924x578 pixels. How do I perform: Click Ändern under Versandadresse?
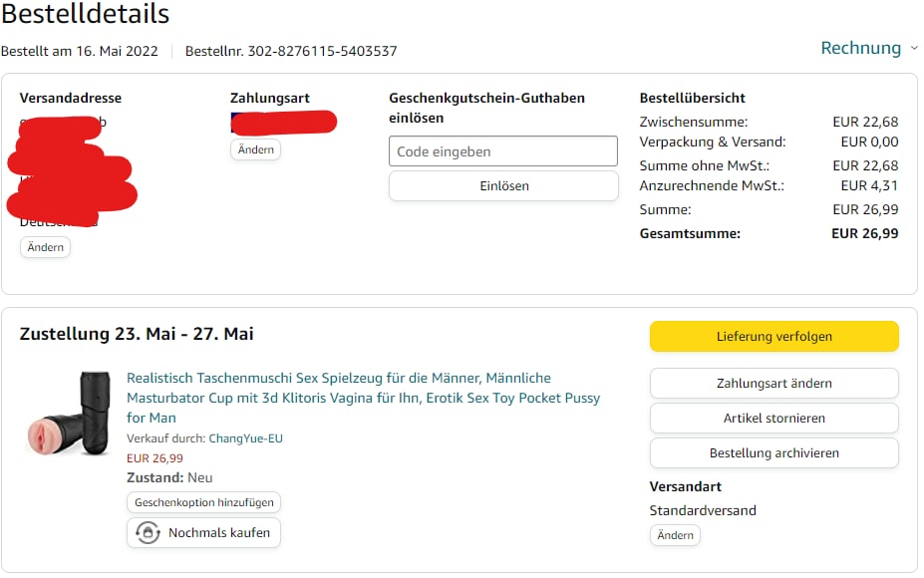[x=45, y=247]
